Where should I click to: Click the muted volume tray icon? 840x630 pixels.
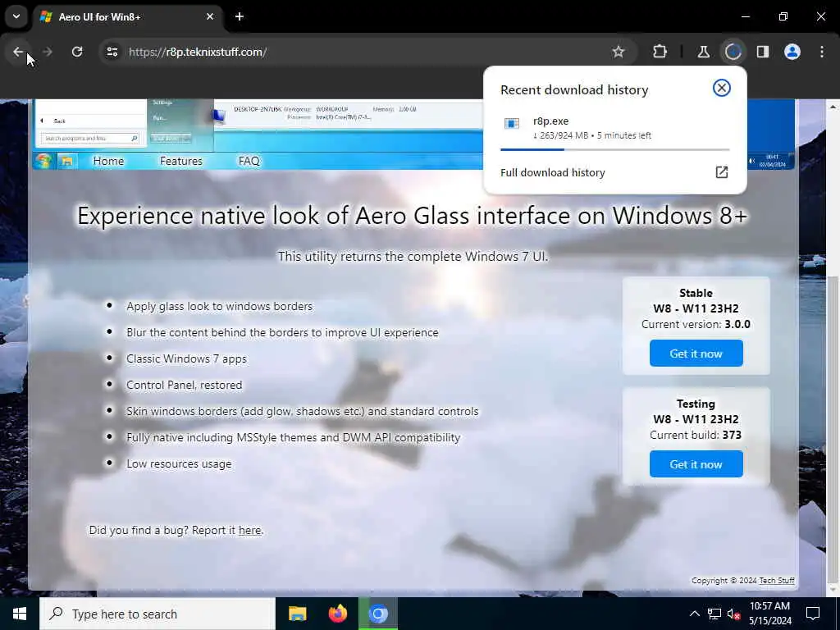[733, 614]
